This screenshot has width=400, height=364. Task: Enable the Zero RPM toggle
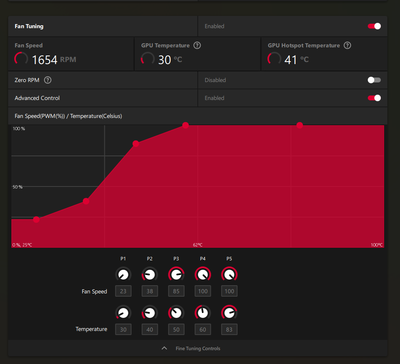point(374,80)
